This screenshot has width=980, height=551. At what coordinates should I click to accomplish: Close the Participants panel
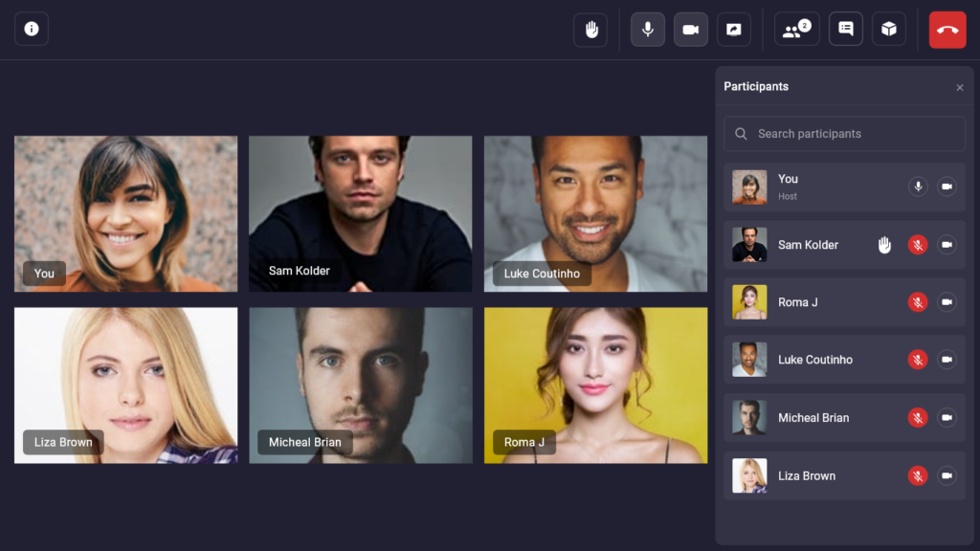[960, 87]
